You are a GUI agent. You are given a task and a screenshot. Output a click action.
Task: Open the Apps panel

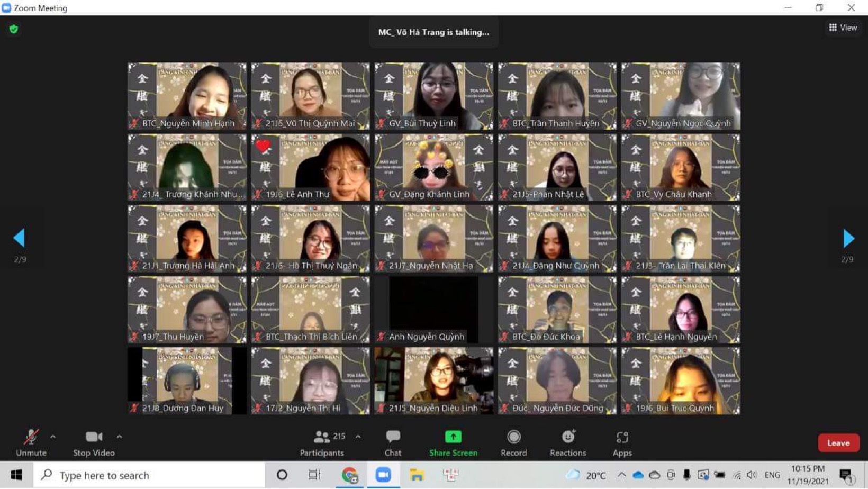pyautogui.click(x=622, y=443)
